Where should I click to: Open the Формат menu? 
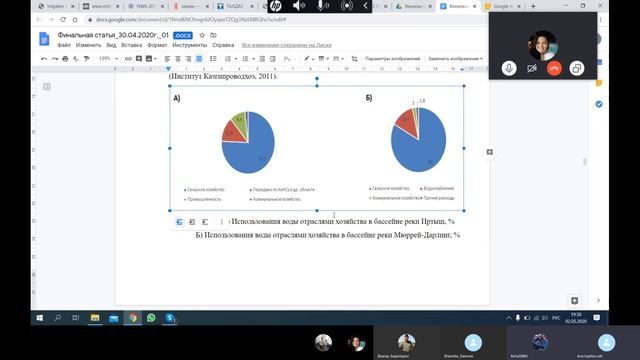[x=157, y=45]
